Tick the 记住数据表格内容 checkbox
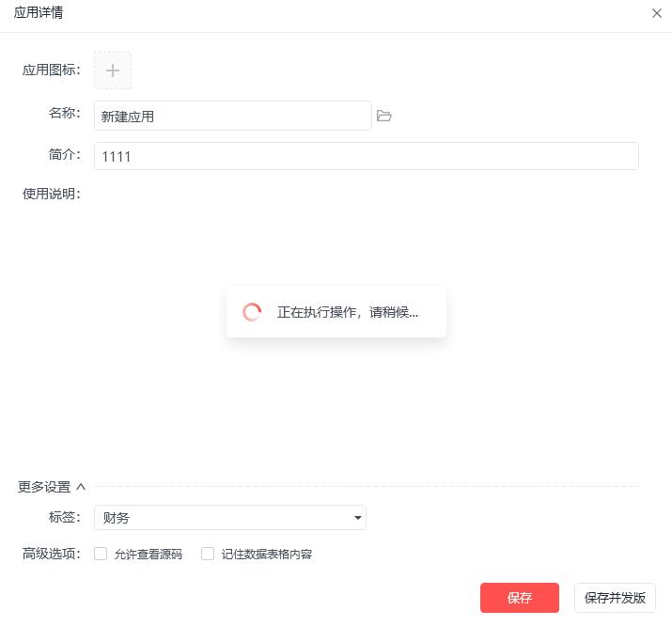The image size is (672, 626). [208, 554]
